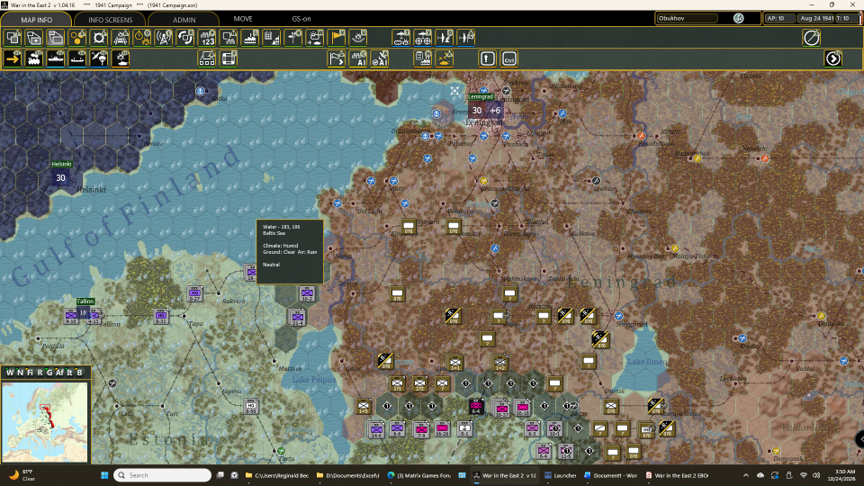864x486 pixels.
Task: Toggle the Fi nation filter
Action: point(29,372)
